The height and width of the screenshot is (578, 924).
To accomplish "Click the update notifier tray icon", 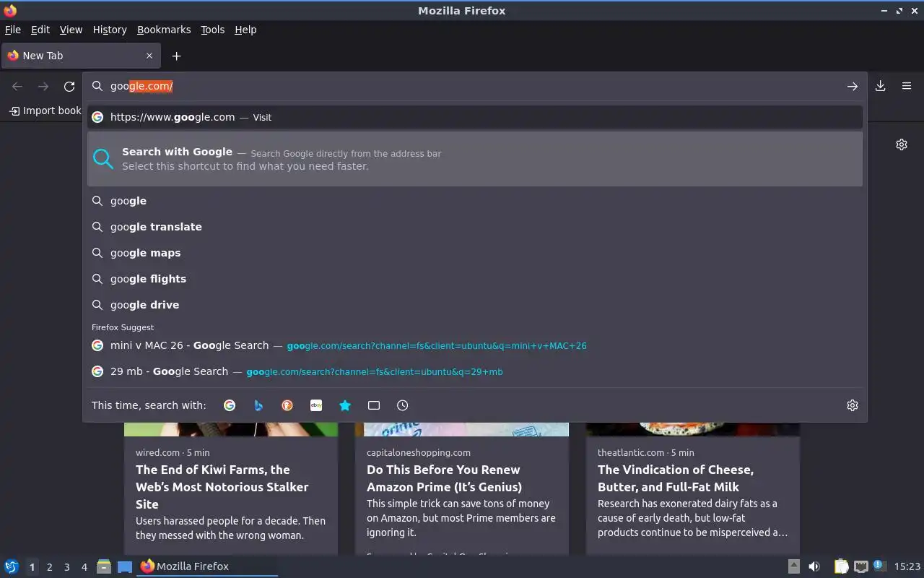I will pos(879,566).
